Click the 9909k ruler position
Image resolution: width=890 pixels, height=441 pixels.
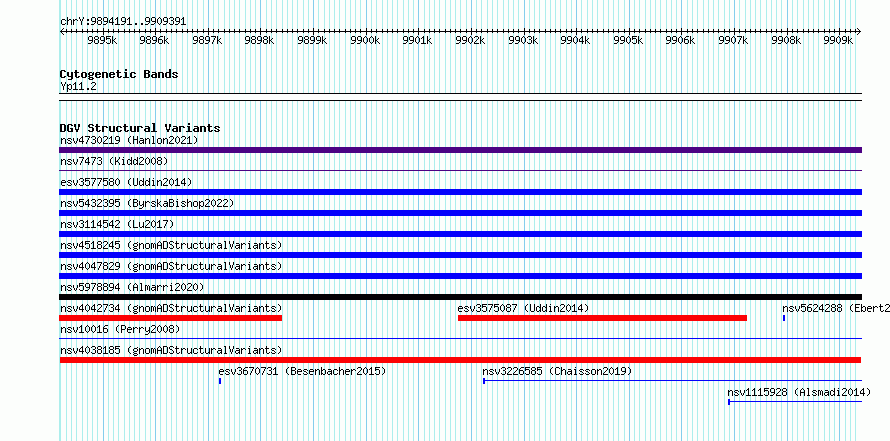coord(838,40)
